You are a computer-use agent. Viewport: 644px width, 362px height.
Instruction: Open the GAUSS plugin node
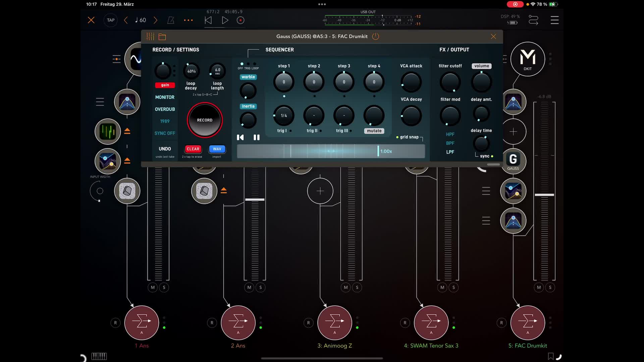pos(513,161)
